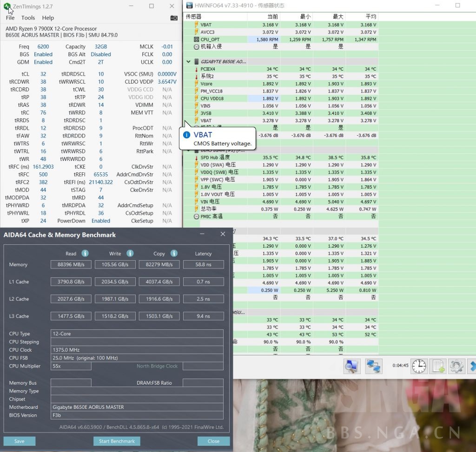Screen dimensions: 476x452
Task: Open the Help menu in ZenTimings
Action: [48, 18]
